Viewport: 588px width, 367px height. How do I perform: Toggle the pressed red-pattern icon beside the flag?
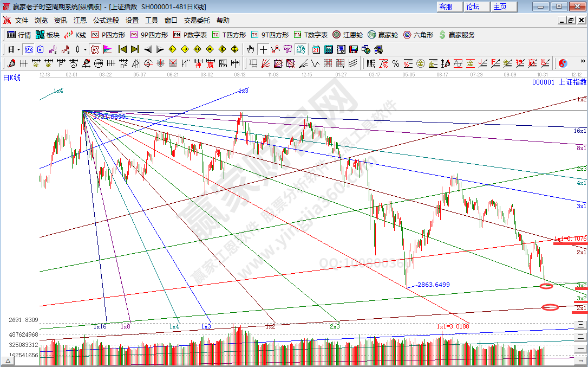(95, 49)
